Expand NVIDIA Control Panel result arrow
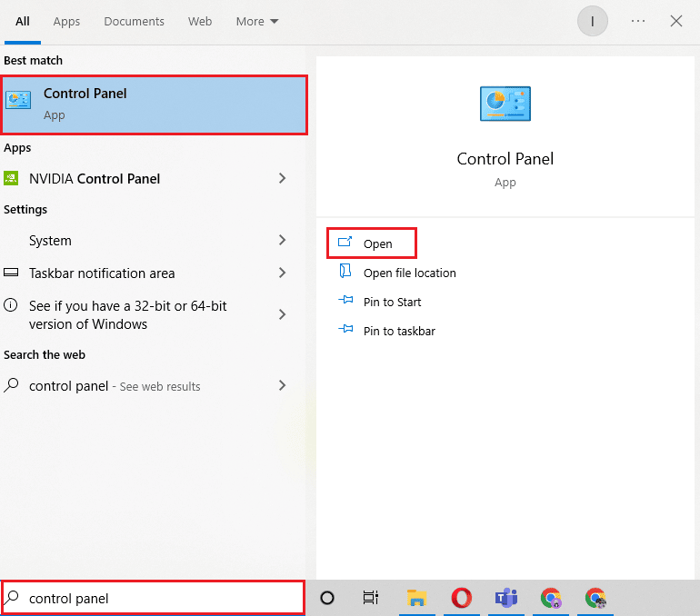Viewport: 700px width, 616px height. click(x=282, y=179)
